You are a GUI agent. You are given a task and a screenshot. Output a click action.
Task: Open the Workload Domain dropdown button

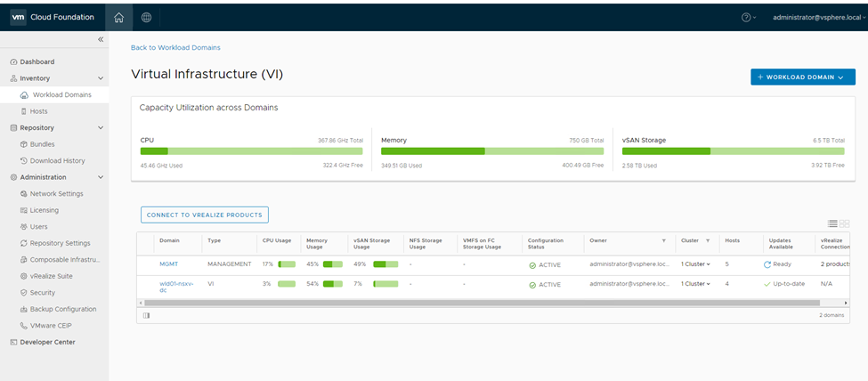click(x=803, y=77)
